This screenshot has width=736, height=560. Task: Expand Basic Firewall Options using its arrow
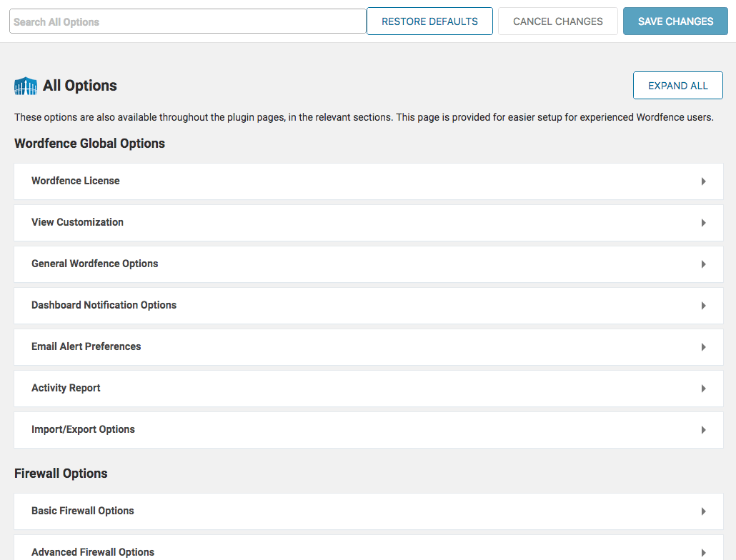(703, 511)
